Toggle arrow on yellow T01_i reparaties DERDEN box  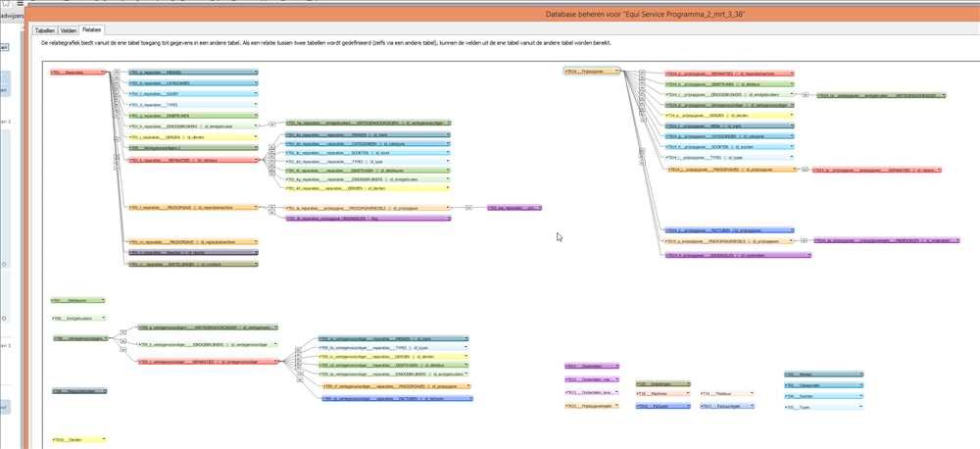click(x=256, y=137)
